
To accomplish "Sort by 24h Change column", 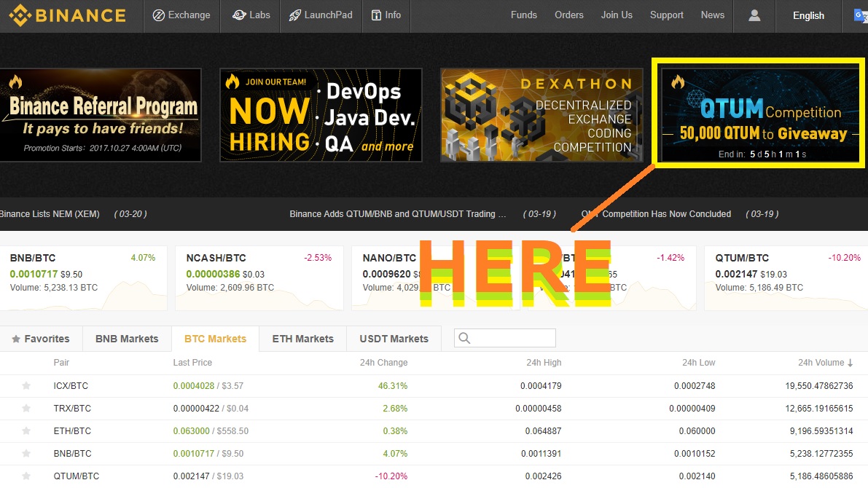I will (383, 363).
